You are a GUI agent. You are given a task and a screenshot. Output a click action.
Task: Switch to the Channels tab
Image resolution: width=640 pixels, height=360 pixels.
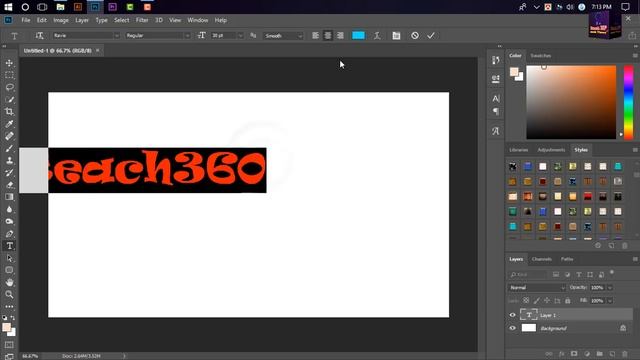pos(542,259)
